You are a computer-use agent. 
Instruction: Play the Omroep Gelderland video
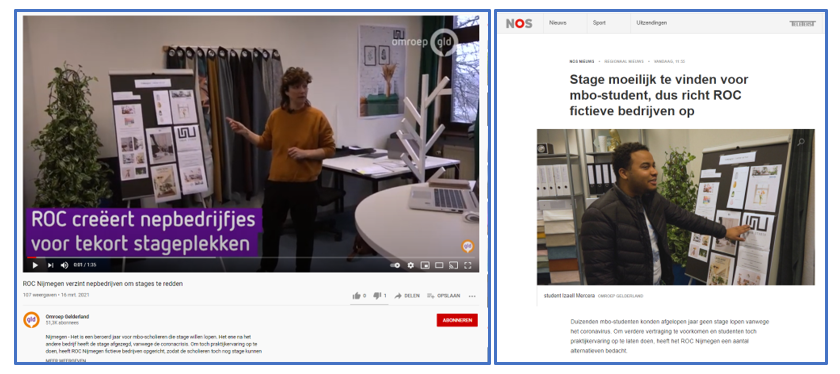(x=35, y=265)
